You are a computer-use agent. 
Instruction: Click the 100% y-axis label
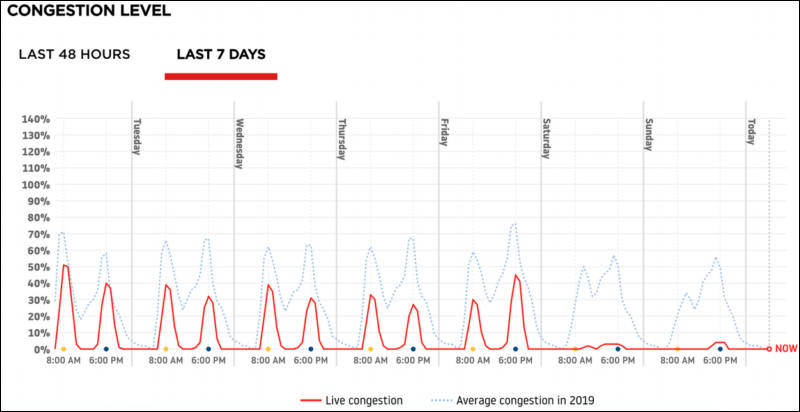(x=36, y=185)
